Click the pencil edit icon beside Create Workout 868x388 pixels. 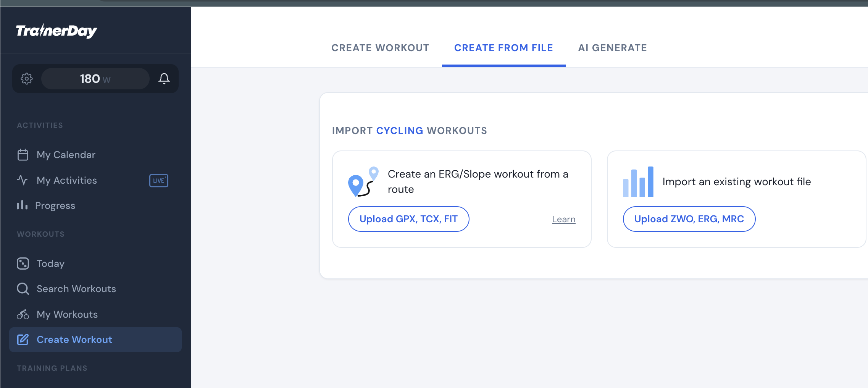[23, 339]
